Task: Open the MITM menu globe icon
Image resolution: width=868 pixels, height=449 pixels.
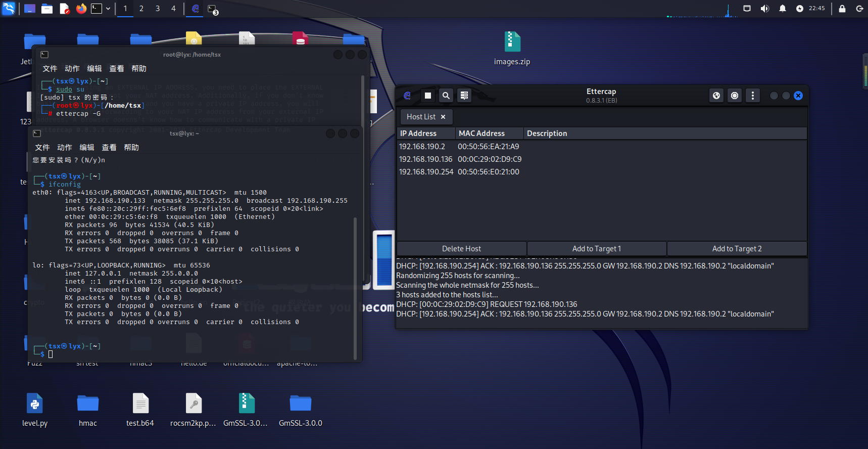Action: pos(716,96)
